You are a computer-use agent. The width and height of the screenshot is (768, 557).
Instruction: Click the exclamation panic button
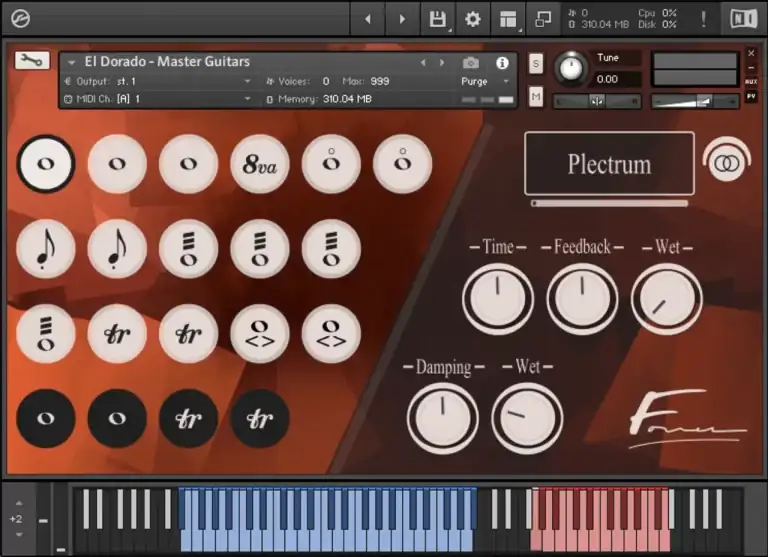pyautogui.click(x=703, y=19)
